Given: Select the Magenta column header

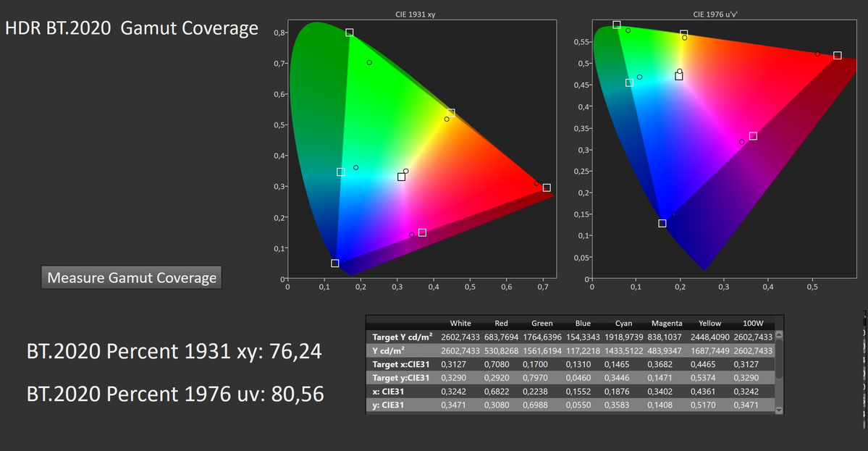Looking at the screenshot, I should (x=666, y=323).
